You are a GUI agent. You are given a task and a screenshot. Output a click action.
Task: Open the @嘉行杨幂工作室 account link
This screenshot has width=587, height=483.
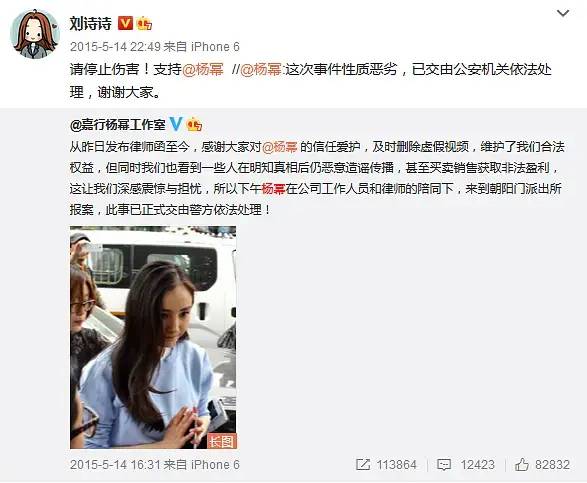(118, 124)
